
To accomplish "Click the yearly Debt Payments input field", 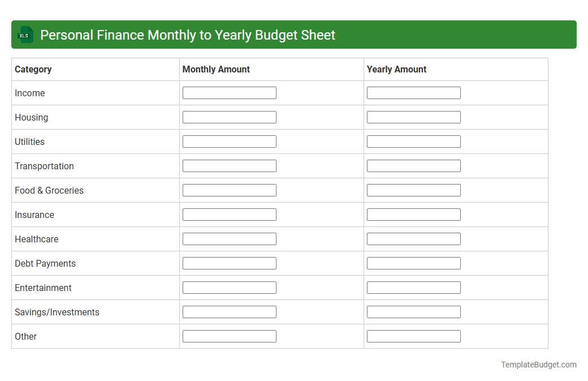I will [413, 263].
